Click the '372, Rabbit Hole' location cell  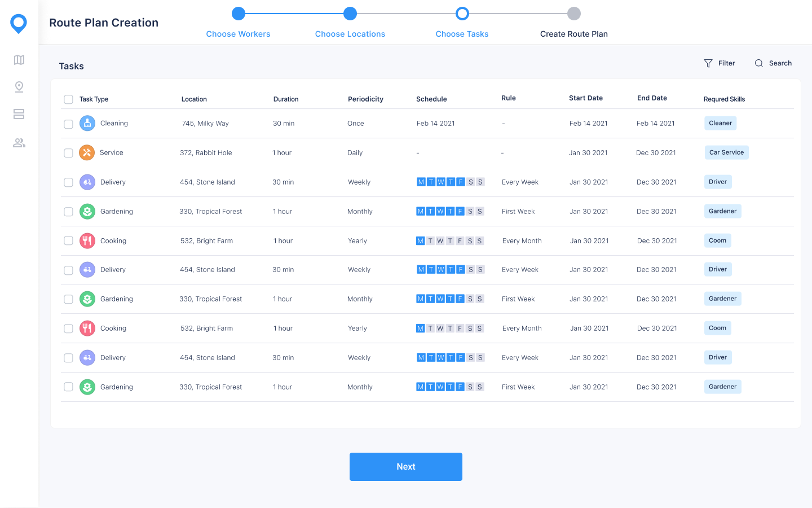206,153
